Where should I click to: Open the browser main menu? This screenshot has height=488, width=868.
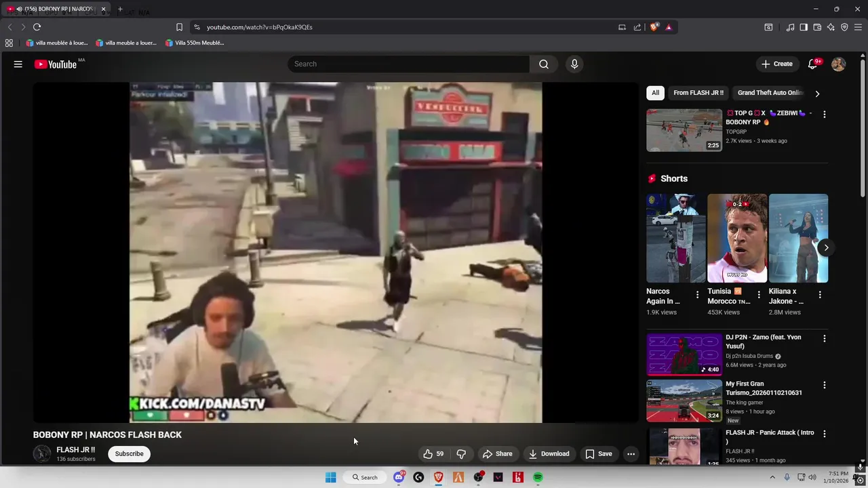click(x=858, y=27)
